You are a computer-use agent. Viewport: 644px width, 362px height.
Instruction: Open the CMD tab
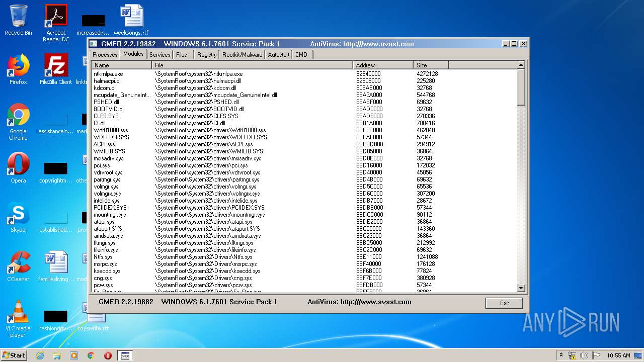pos(302,55)
